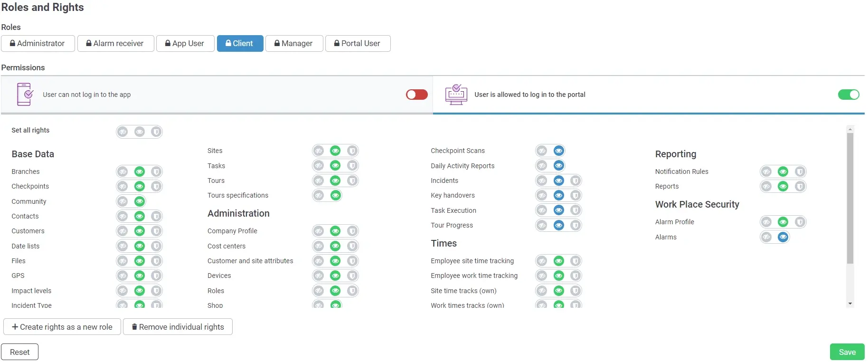The width and height of the screenshot is (868, 362).
Task: Select the shield icon in Set all rights
Action: (156, 132)
